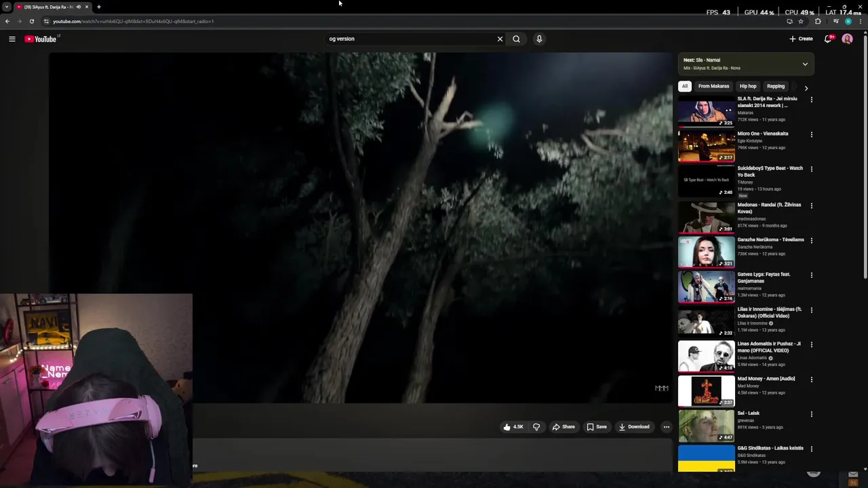Open options for 'Medonas - Randai' video
Image resolution: width=868 pixels, height=488 pixels.
coord(811,205)
